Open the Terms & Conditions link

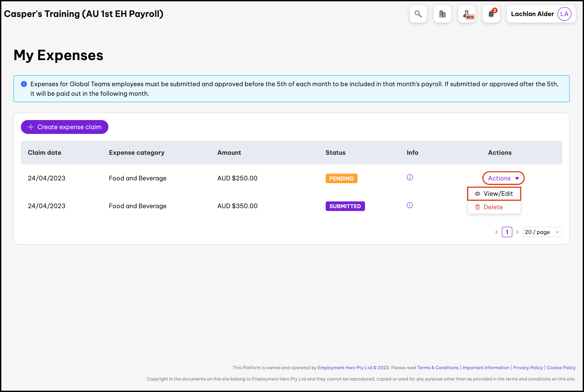[x=438, y=367]
